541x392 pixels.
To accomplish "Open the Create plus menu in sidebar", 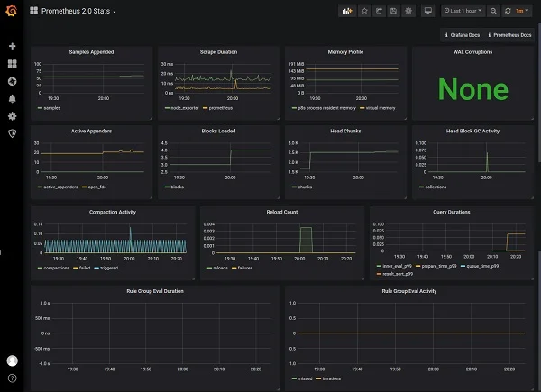I will [x=12, y=46].
